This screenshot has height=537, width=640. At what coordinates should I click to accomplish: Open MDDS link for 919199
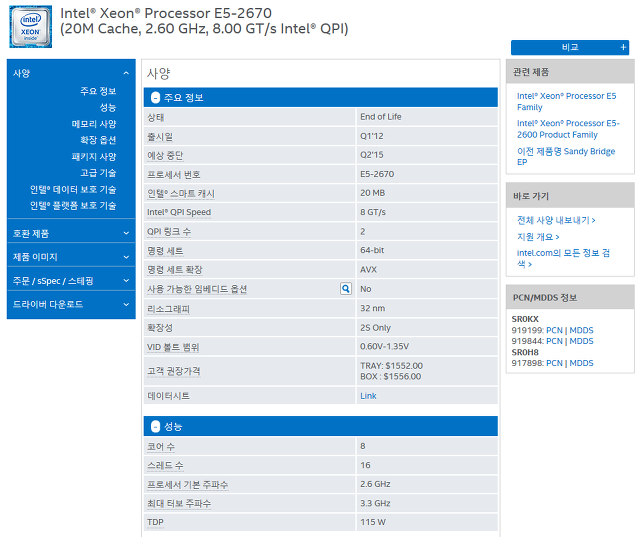[x=581, y=330]
